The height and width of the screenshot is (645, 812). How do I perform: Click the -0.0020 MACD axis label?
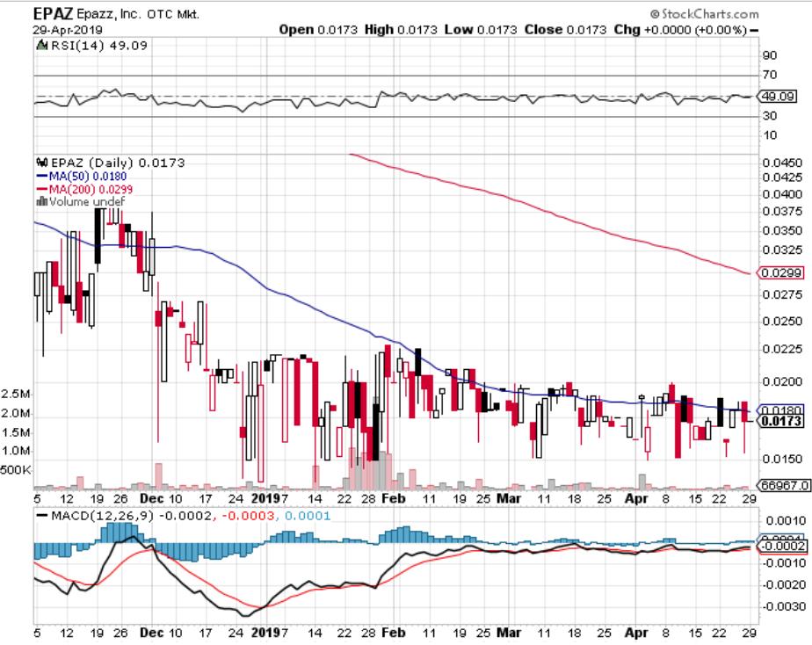783,584
